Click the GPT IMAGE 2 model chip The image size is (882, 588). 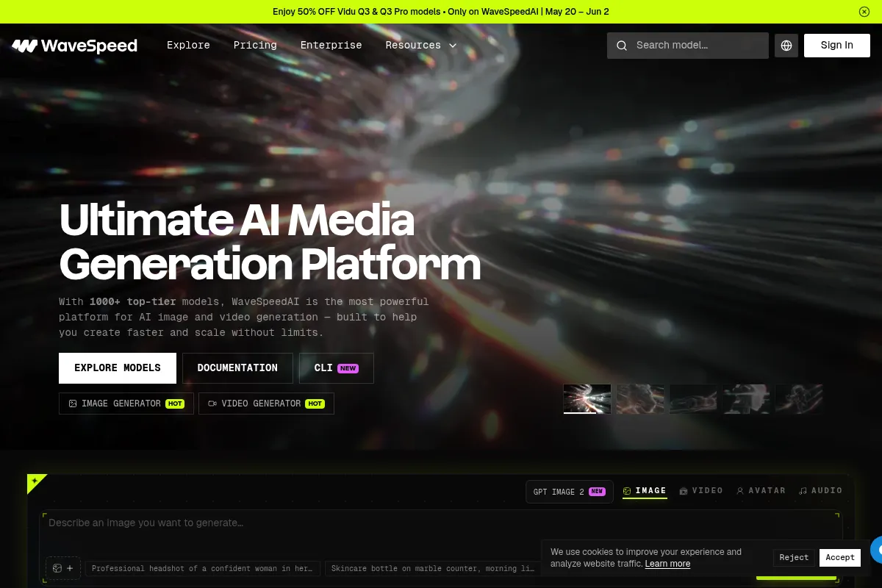pyautogui.click(x=570, y=492)
